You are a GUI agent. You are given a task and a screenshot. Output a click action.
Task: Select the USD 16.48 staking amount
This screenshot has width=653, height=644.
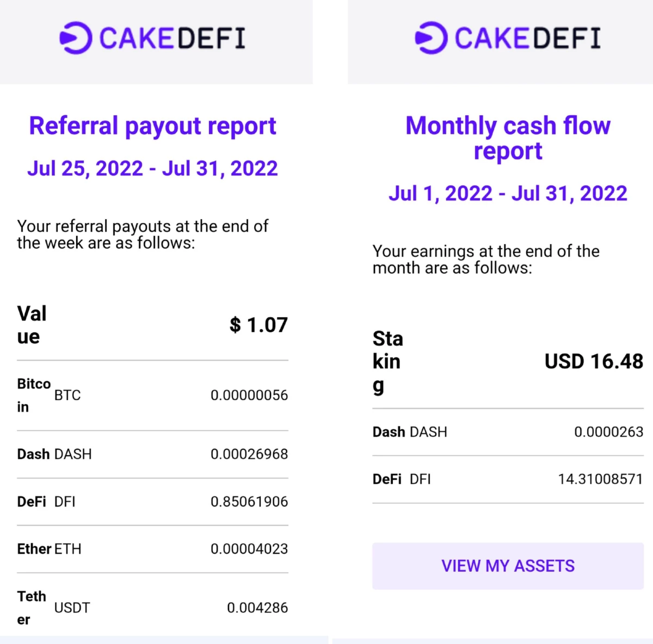(594, 361)
